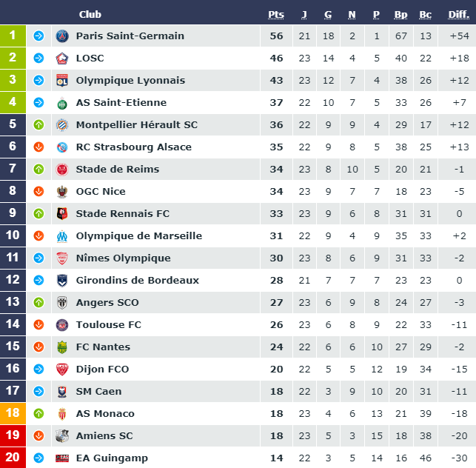Click the Stade Rennais FC crest
Screen dimensions: 476x468
pos(62,213)
